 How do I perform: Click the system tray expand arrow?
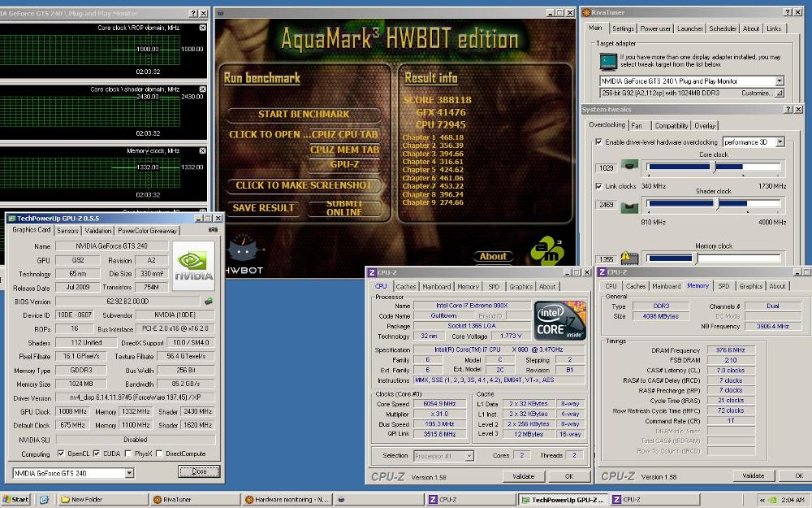762,500
